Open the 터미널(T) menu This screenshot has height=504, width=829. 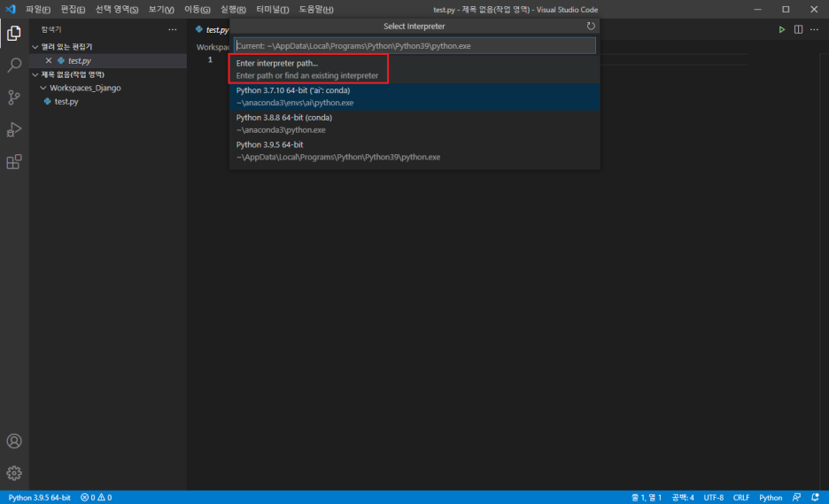[272, 10]
